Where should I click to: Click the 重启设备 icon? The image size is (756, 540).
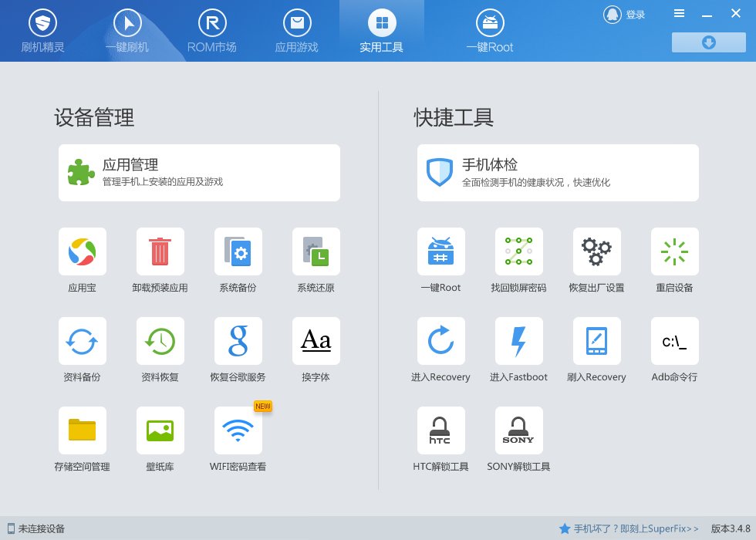[x=674, y=251]
